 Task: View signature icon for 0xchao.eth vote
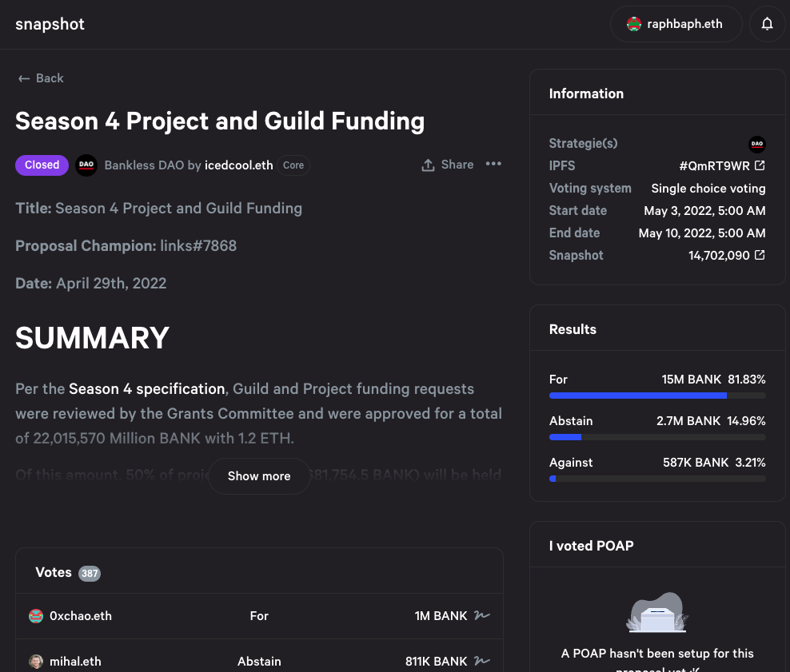[x=482, y=615]
